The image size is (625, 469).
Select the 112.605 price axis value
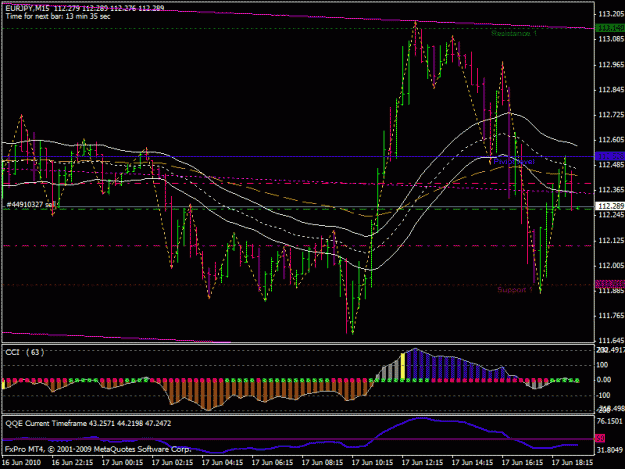pos(611,140)
